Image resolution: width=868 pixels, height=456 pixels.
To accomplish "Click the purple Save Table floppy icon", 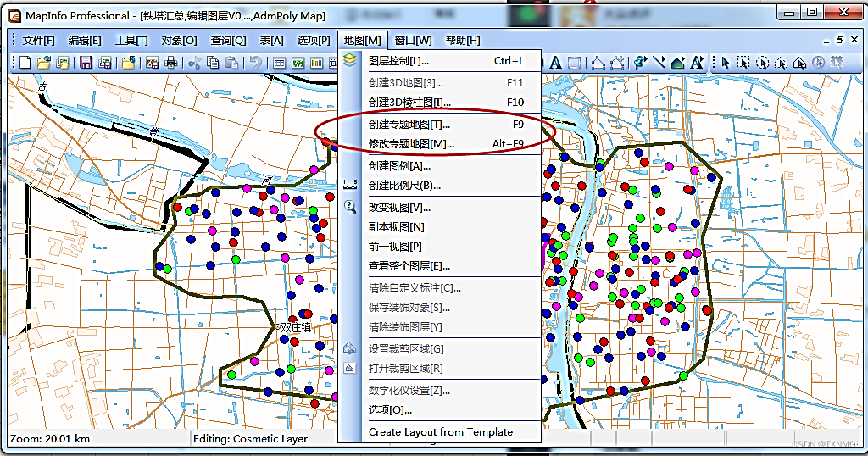I will pyautogui.click(x=86, y=63).
